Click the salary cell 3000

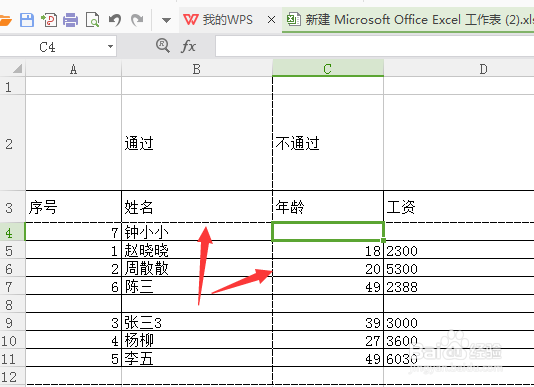point(459,322)
